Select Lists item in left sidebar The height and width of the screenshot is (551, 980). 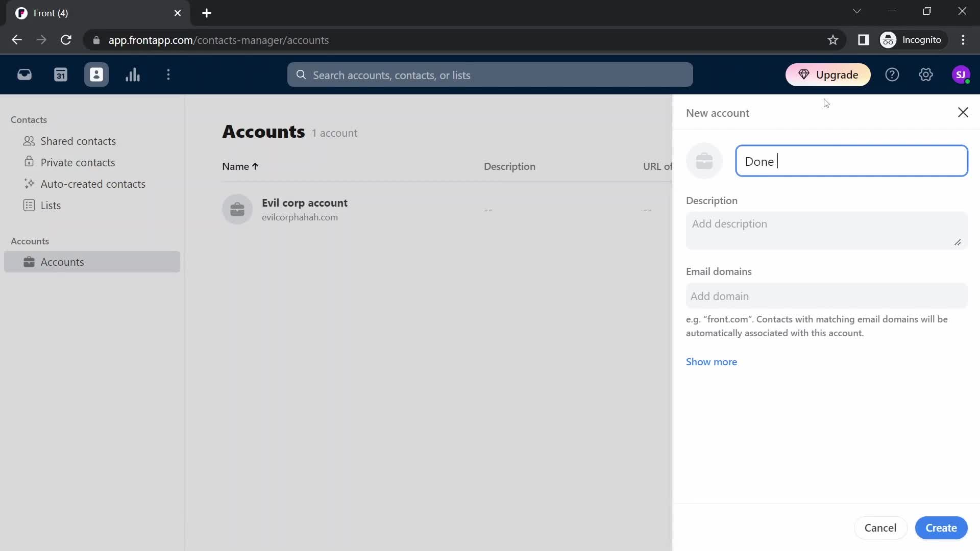tap(51, 205)
